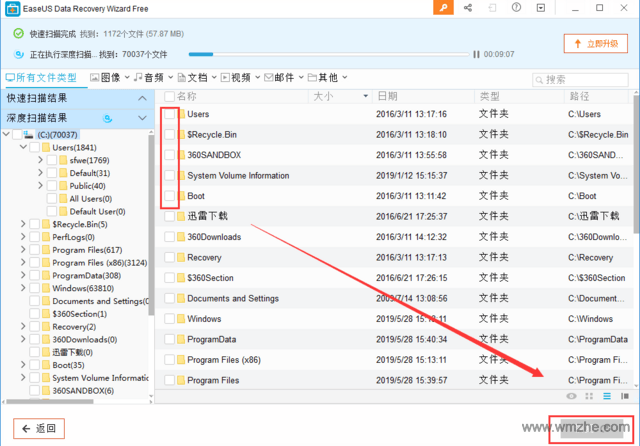
Task: Click the preview eye icon
Action: 571,396
